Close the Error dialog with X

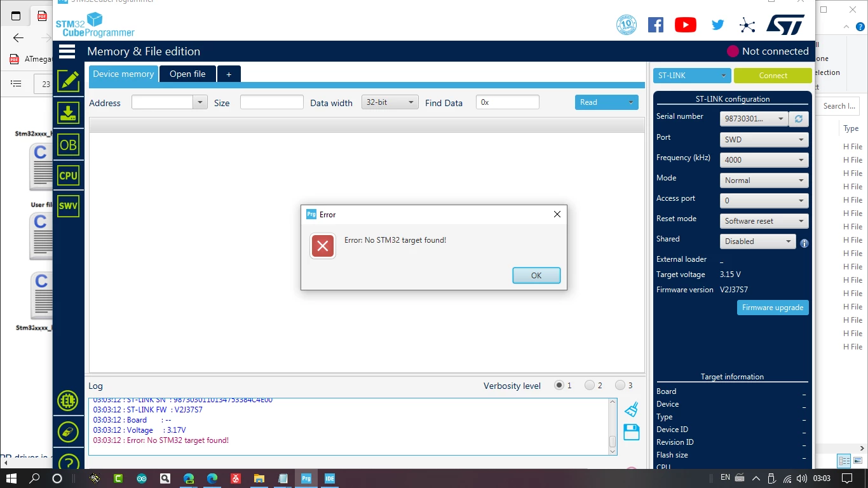click(557, 214)
